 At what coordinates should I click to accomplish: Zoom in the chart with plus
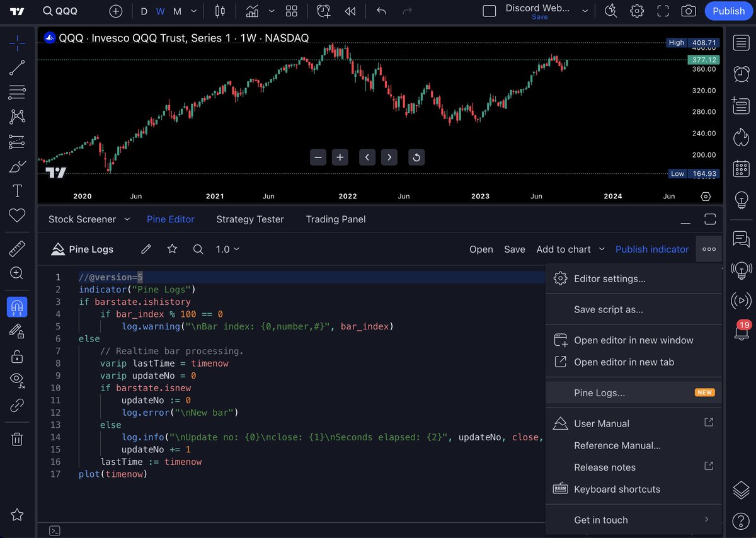click(340, 157)
